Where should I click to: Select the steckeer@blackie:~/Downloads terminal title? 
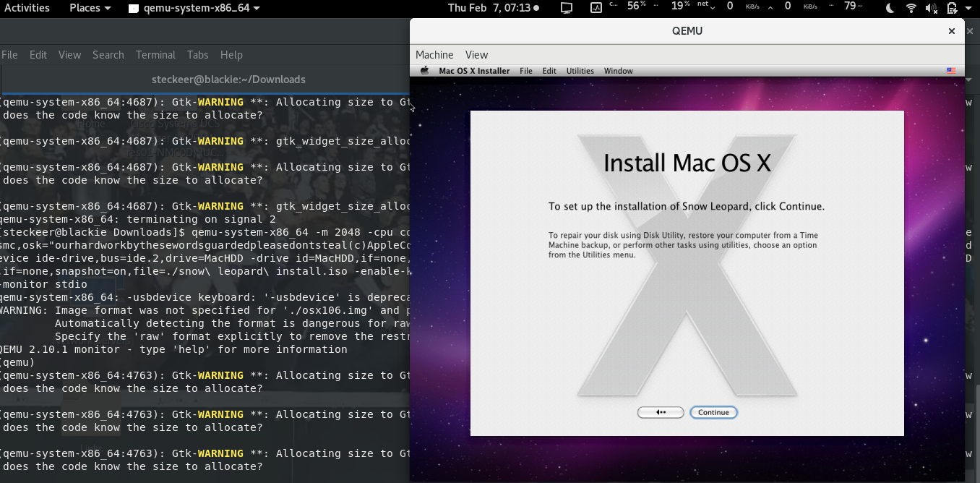pos(228,80)
